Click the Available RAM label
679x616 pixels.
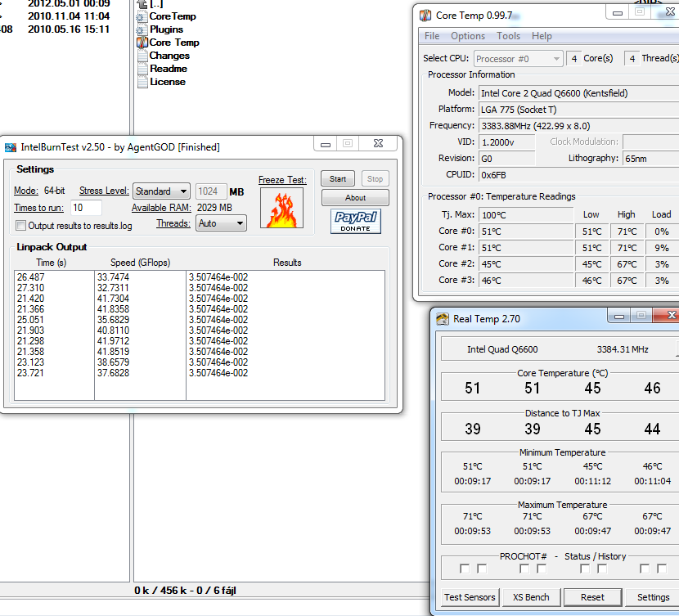[x=161, y=208]
